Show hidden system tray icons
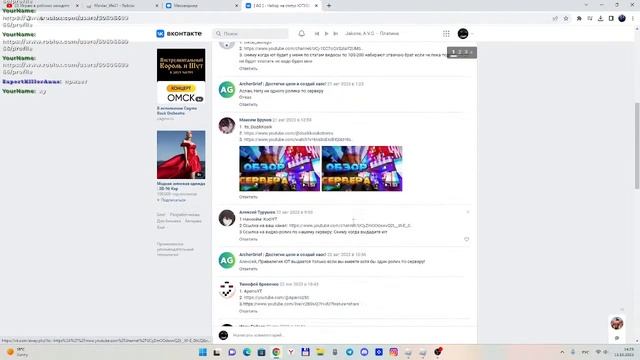Screen dimensions: 640x360 [562, 352]
